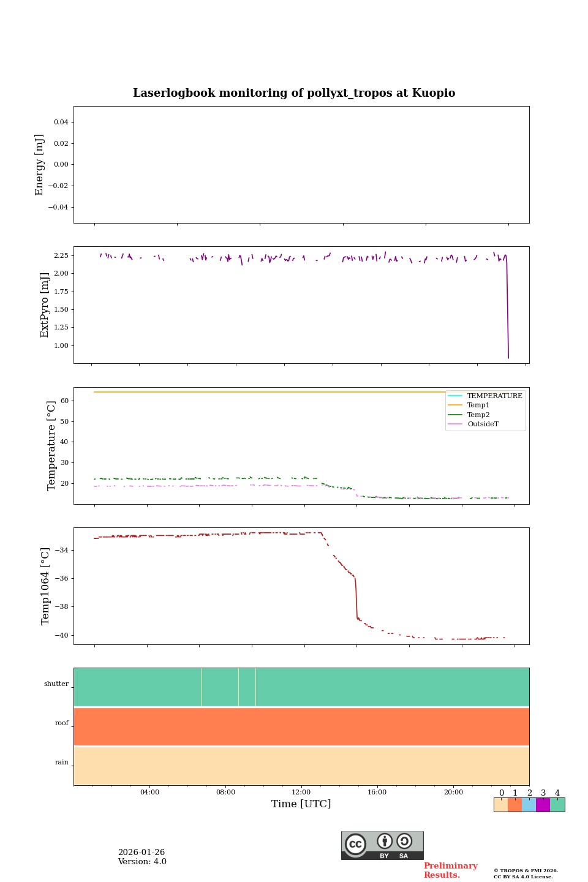
Task: Select the green Temp2 legend entry
Action: click(478, 415)
